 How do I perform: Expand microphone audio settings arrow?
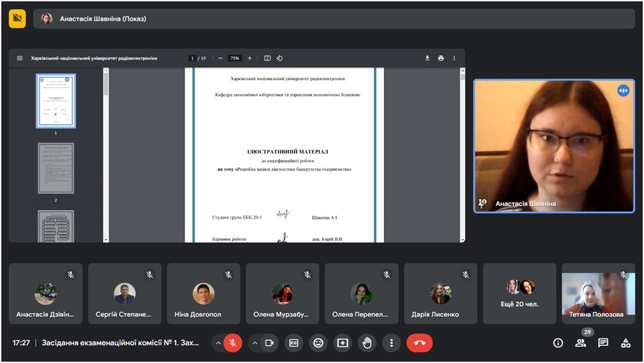point(218,343)
